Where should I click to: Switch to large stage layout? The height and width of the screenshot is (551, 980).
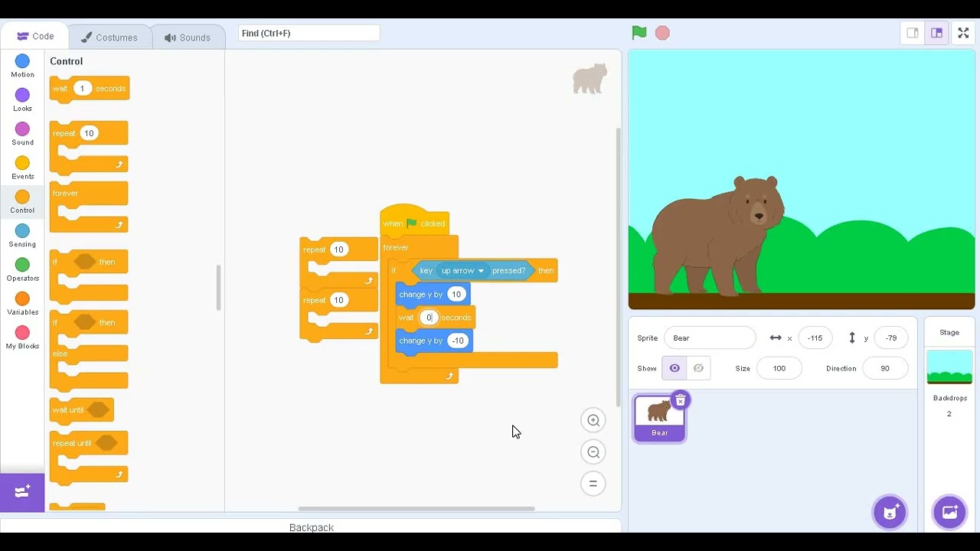pos(936,33)
